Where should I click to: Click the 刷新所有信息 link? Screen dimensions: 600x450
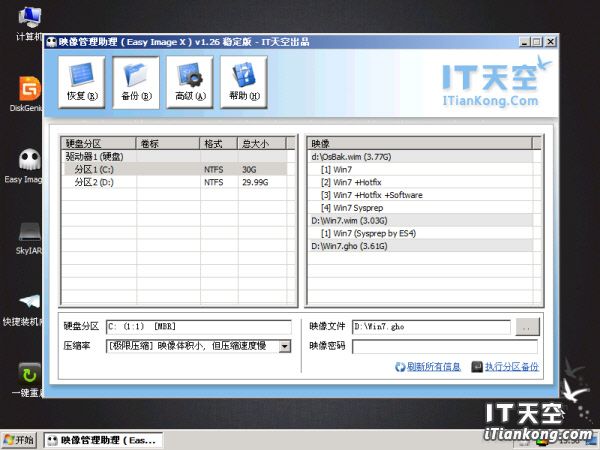coord(434,367)
